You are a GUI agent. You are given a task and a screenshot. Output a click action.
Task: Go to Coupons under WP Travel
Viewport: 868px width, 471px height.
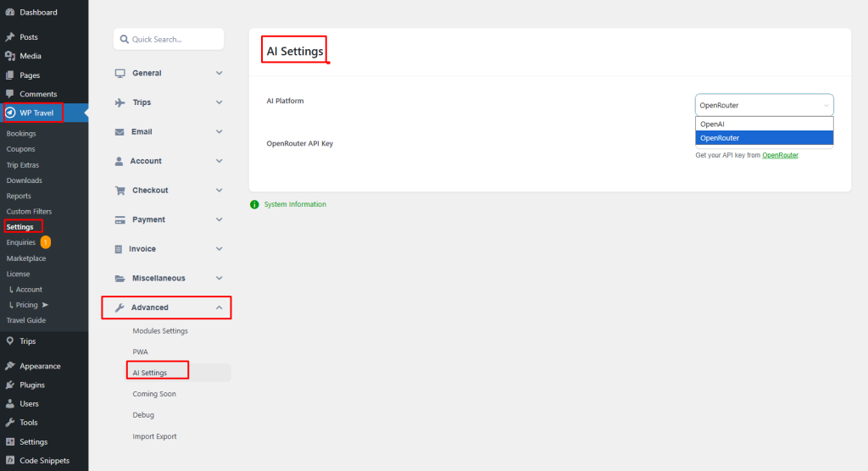pyautogui.click(x=20, y=149)
